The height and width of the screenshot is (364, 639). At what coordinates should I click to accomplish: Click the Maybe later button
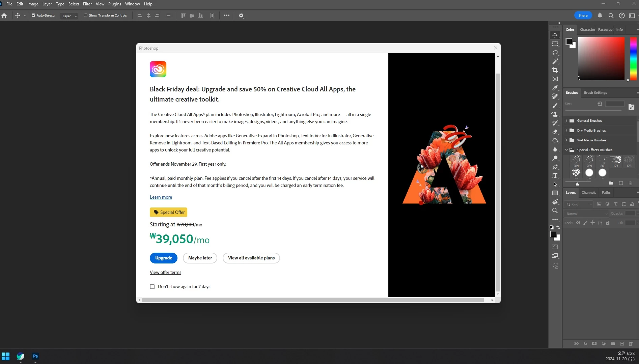(200, 258)
